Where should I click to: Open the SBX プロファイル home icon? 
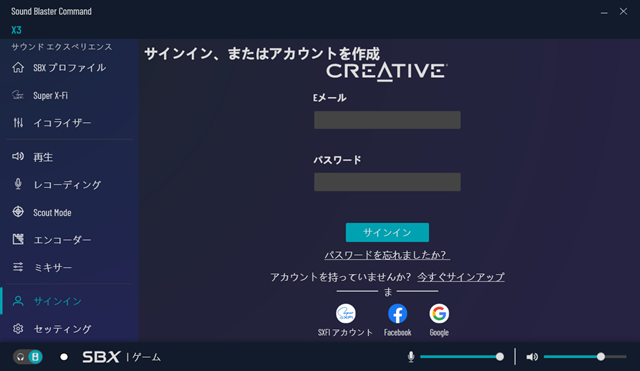18,67
